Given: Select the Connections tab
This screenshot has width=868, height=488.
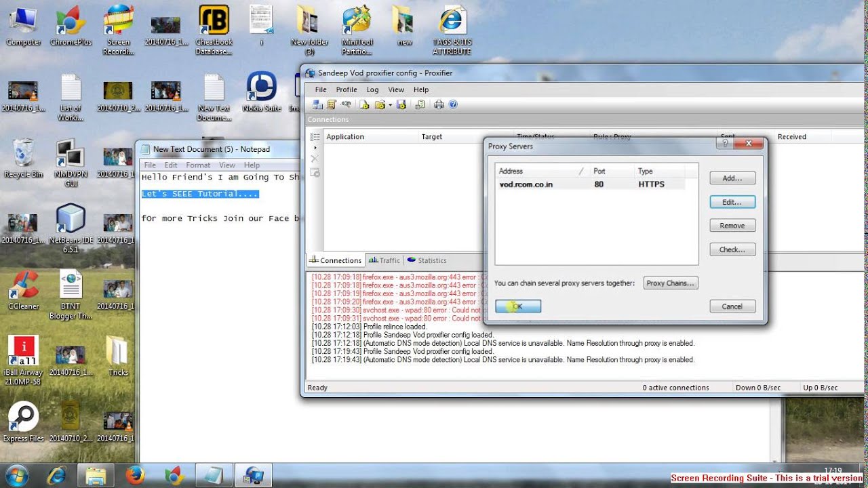Looking at the screenshot, I should coord(336,260).
